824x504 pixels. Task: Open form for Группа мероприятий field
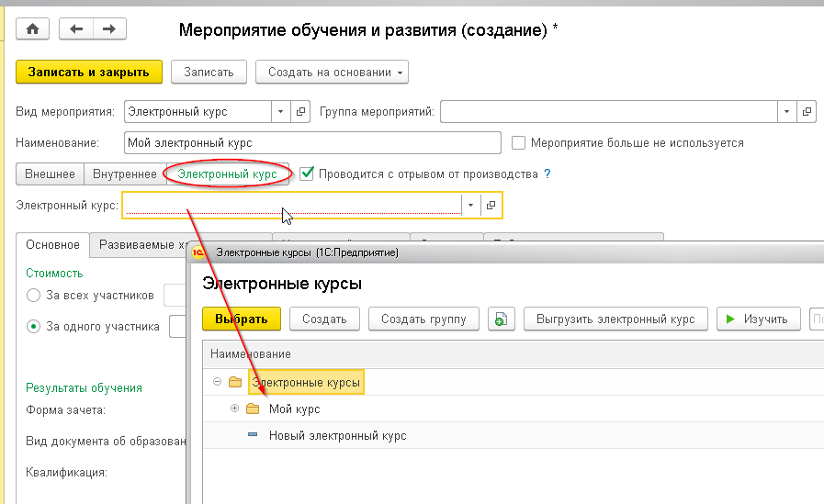(807, 112)
